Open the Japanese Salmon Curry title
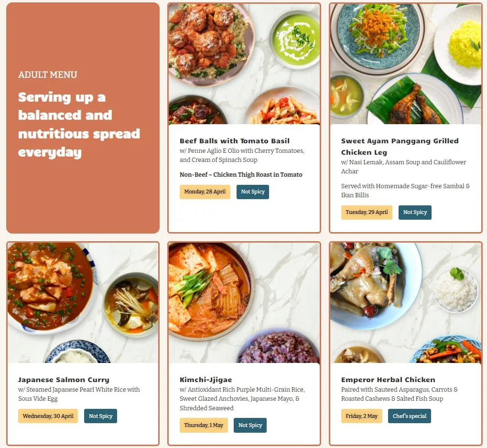Screen dimensions: 487x448 click(x=64, y=380)
